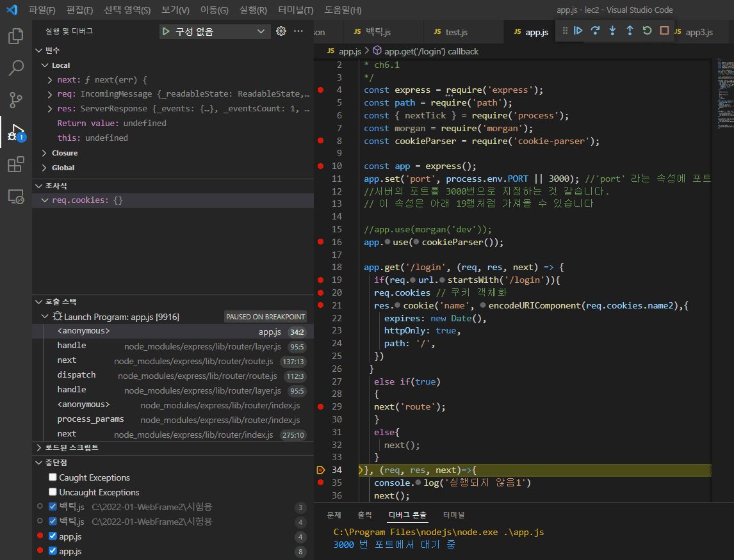Open the Source Control view
734x560 pixels.
15,100
